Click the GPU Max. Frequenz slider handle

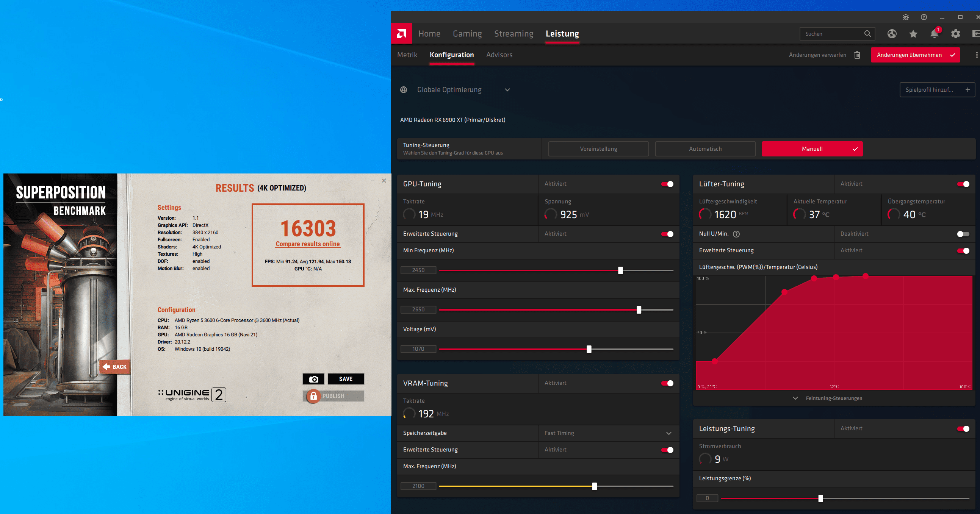639,310
